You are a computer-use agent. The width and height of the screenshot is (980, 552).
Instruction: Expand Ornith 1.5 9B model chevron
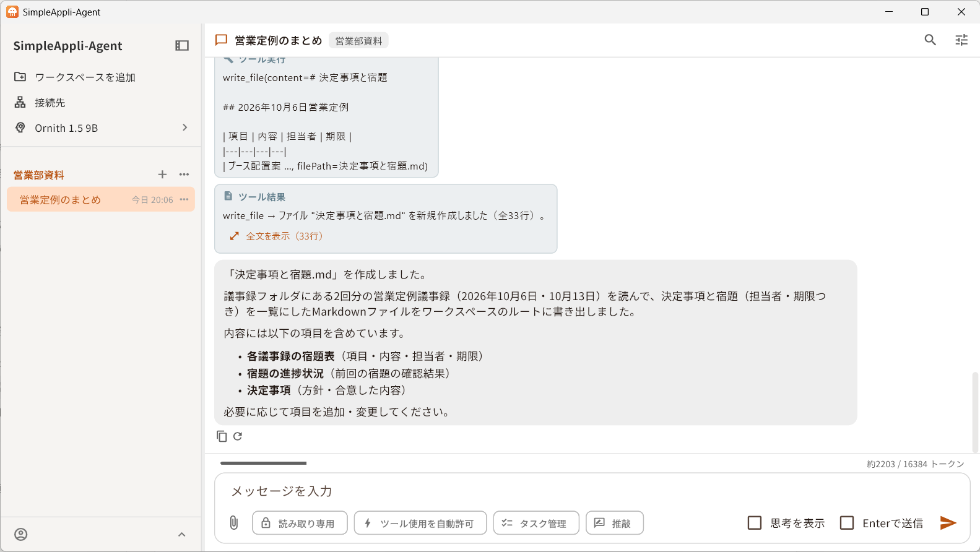(x=184, y=127)
